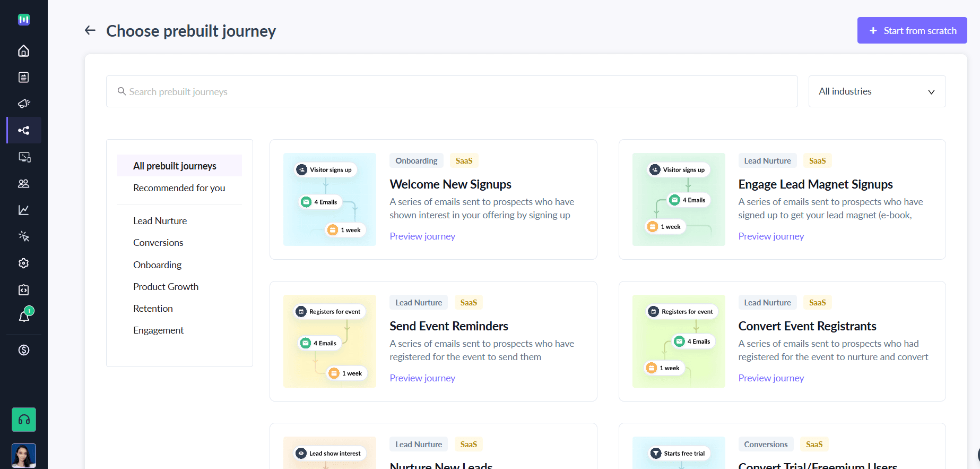Click Lead Nurture tag on Engage Lead Magnet card
Screen dimensions: 980x469
tap(767, 161)
